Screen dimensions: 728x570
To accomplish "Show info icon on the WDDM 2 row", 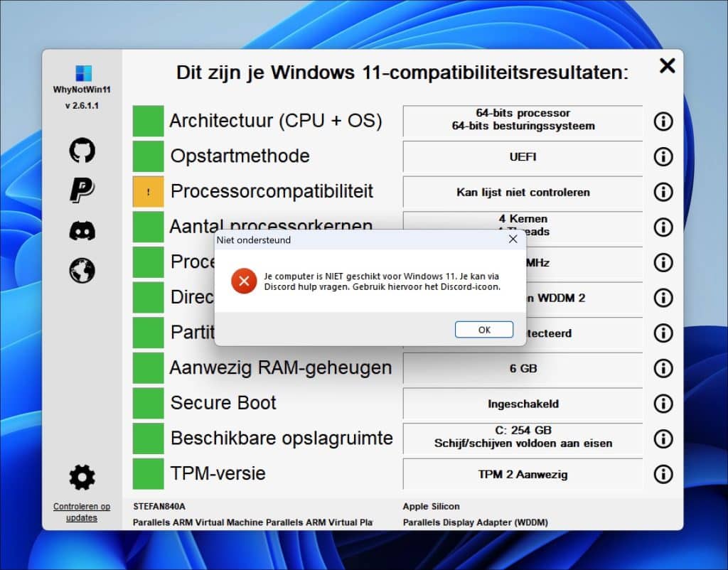I will [x=663, y=298].
